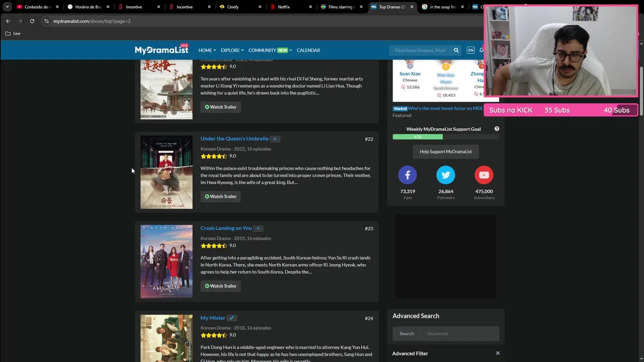This screenshot has height=362, width=644.
Task: Click the 475,000 Subscribers count
Action: 484,191
